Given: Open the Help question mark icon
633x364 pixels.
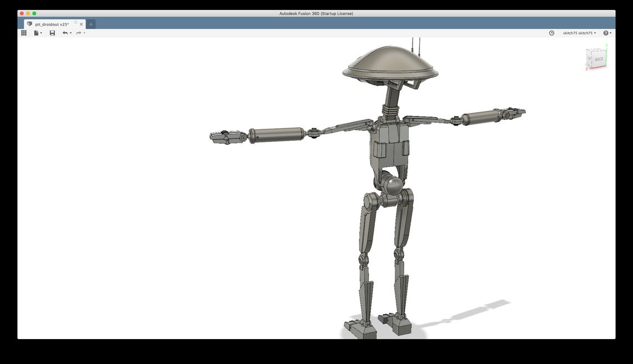Looking at the screenshot, I should (605, 33).
